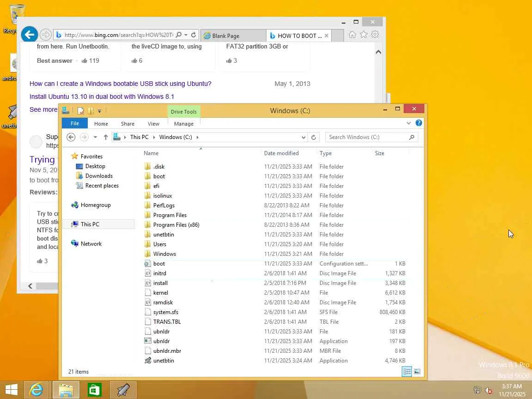
Task: Select the TRANS.TBL file
Action: (x=167, y=321)
